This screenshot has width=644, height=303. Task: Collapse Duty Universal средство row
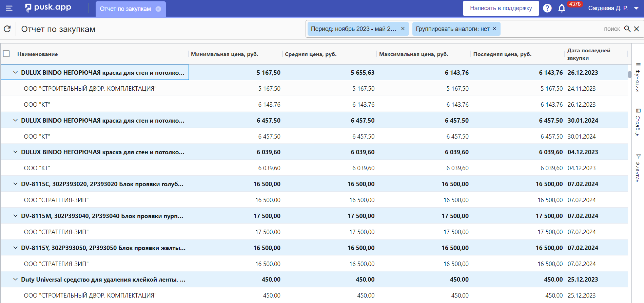pos(15,279)
